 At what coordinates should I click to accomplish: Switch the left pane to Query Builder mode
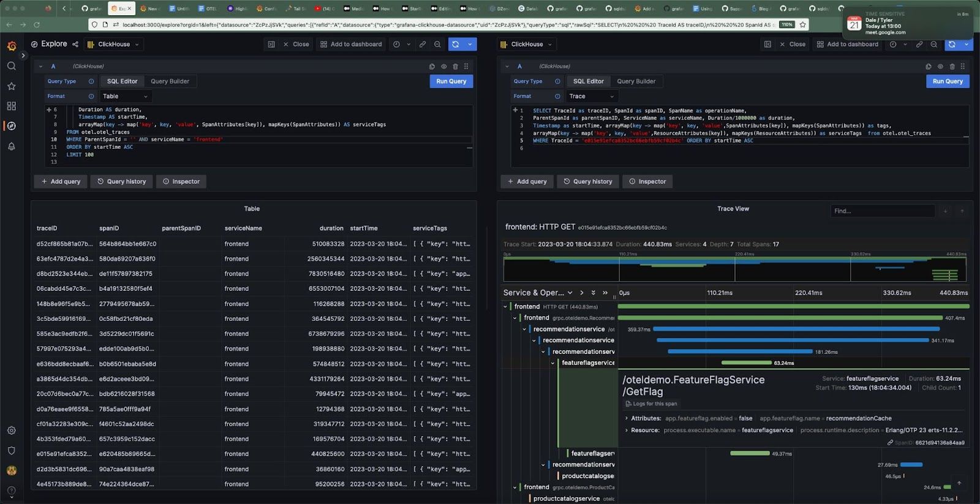(170, 81)
